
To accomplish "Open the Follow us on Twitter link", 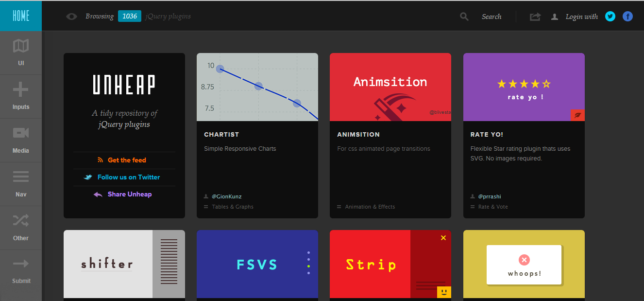I will point(129,177).
